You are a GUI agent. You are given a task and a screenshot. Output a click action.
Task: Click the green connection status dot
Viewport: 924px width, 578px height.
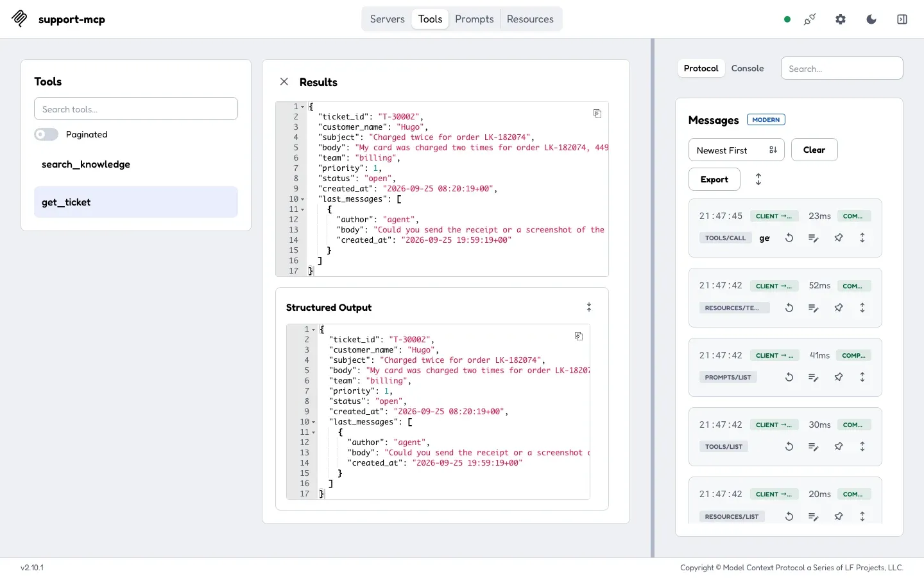coord(787,19)
